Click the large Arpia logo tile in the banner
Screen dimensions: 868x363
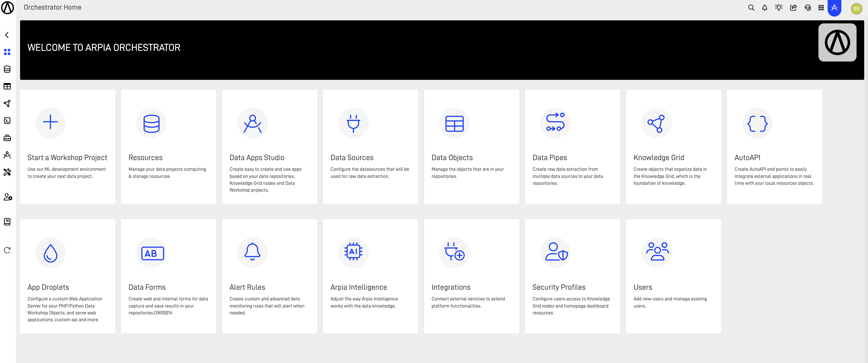[x=837, y=42]
